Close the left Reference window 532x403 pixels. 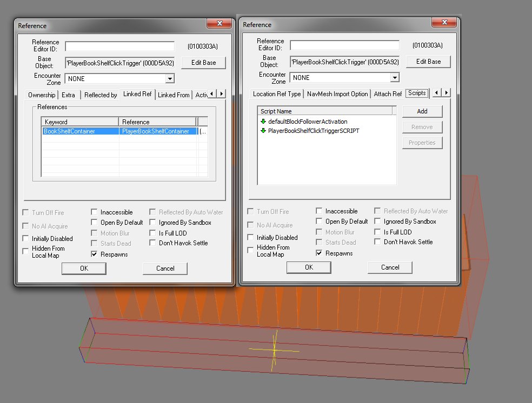[x=219, y=23]
